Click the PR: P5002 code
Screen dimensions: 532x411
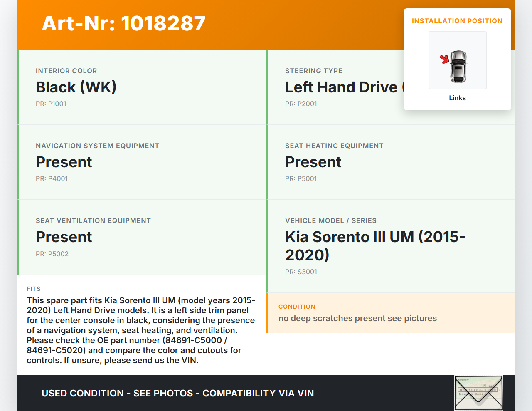click(52, 254)
